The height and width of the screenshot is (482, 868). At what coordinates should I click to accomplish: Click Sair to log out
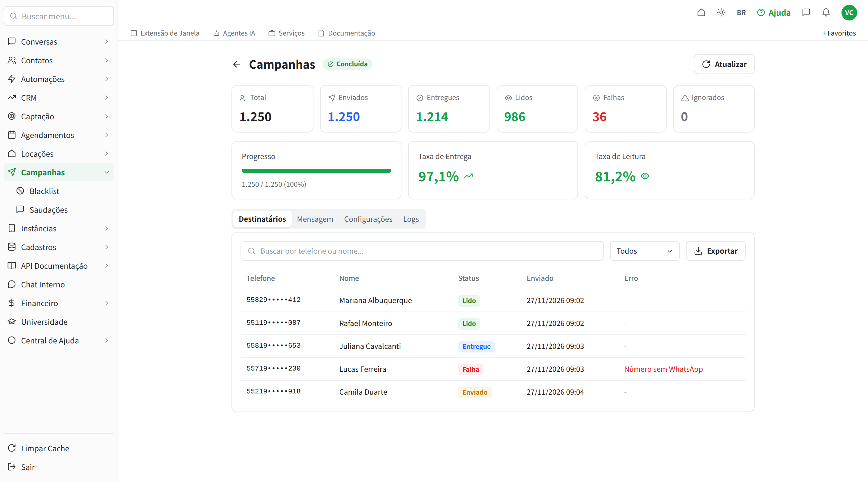(59, 467)
